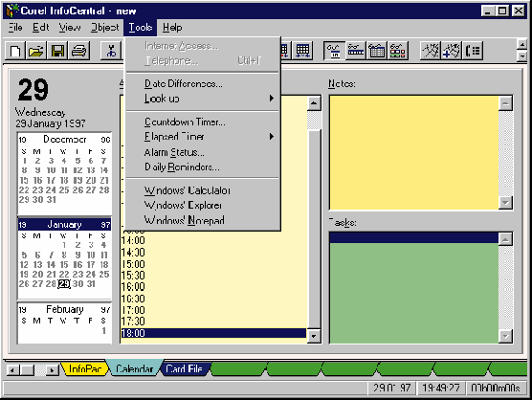Screen dimensions: 532x400
Task: Click the Save floppy disk icon
Action: [57, 51]
